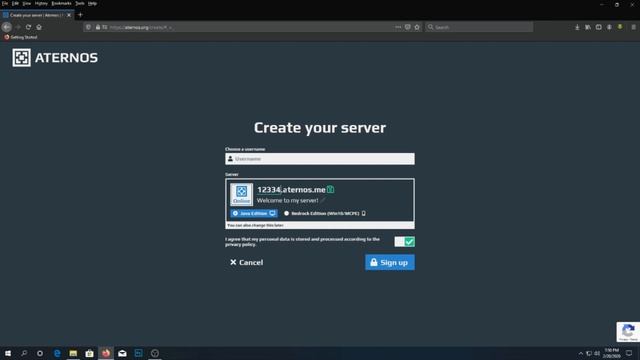Click the Aternos logo

coord(55,58)
